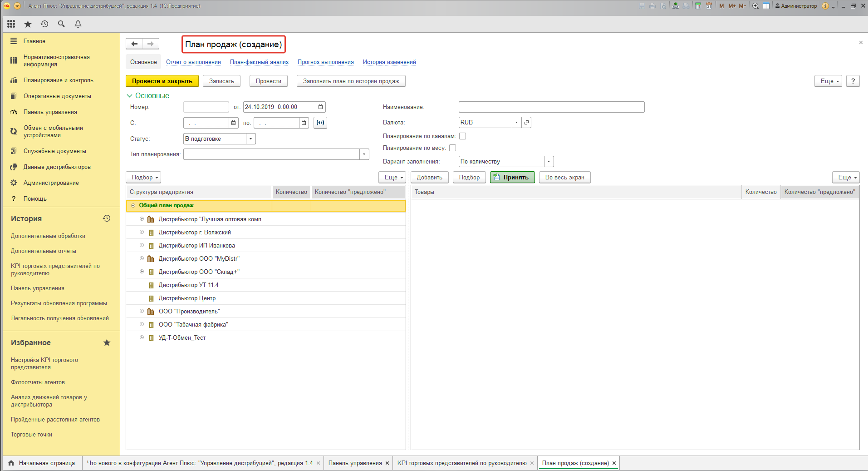This screenshot has height=471, width=868.
Task: Expand Дистрибьютор г. Волжский node
Action: click(142, 232)
